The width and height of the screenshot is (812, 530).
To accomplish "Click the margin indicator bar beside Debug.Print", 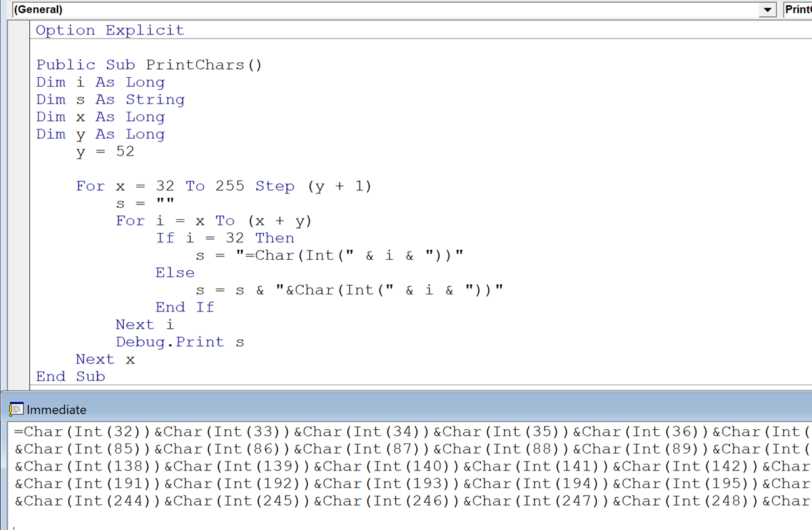I will pos(17,342).
